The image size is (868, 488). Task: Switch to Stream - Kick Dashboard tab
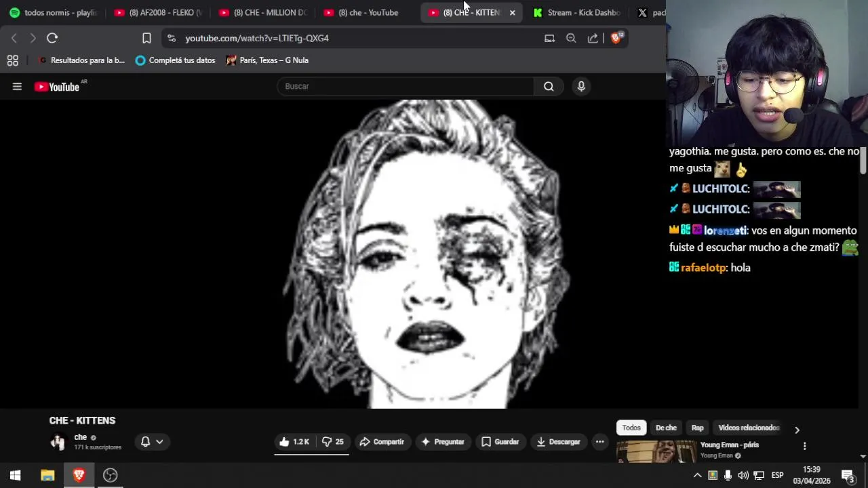[577, 12]
